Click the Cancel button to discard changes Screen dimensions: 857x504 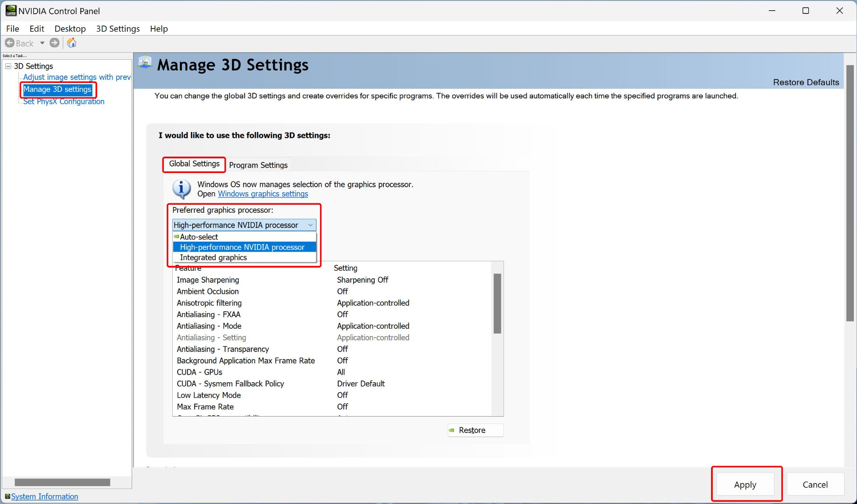coord(814,484)
